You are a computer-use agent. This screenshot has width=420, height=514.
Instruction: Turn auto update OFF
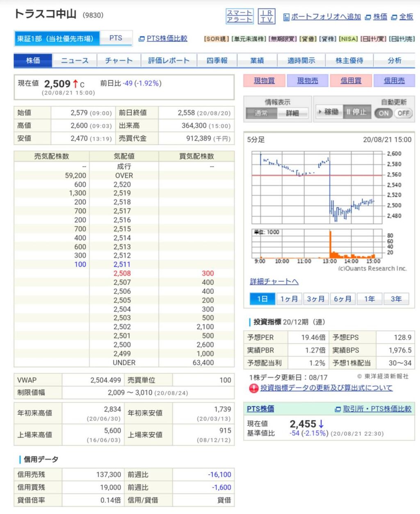(x=403, y=113)
